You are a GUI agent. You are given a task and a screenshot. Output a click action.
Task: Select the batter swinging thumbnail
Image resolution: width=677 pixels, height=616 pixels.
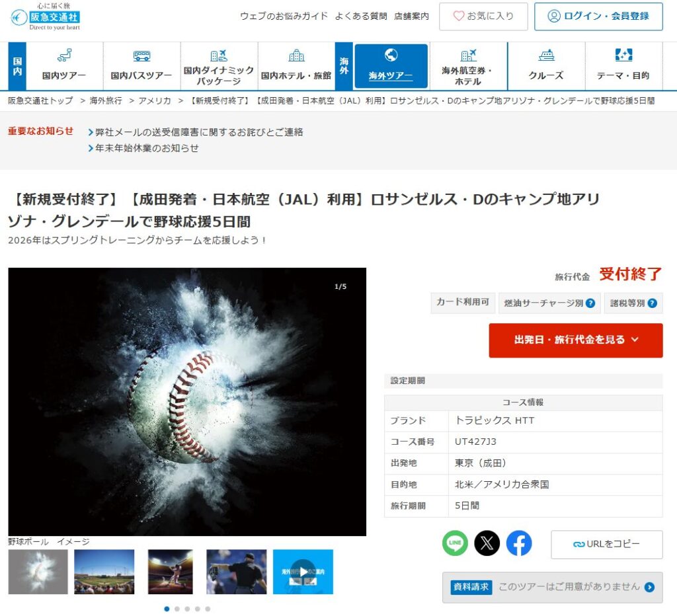click(170, 572)
